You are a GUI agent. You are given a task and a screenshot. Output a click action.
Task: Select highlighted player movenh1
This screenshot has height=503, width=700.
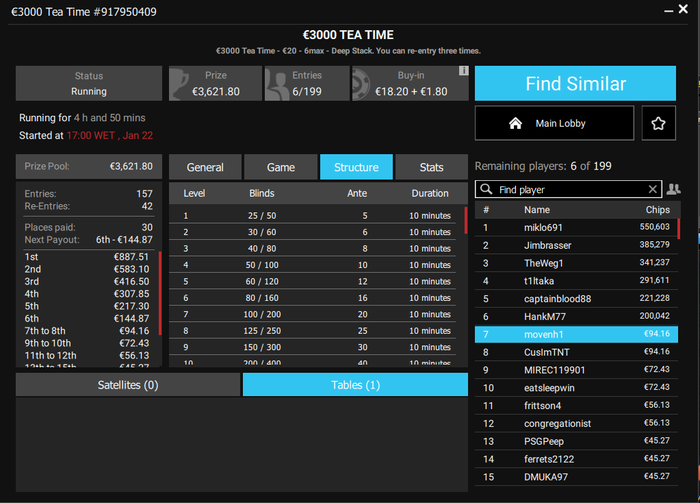(576, 334)
